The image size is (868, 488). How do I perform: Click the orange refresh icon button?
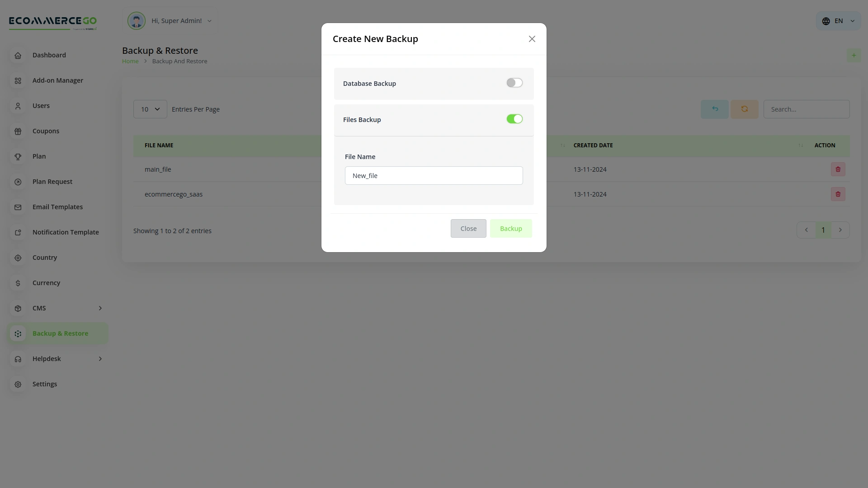[744, 109]
